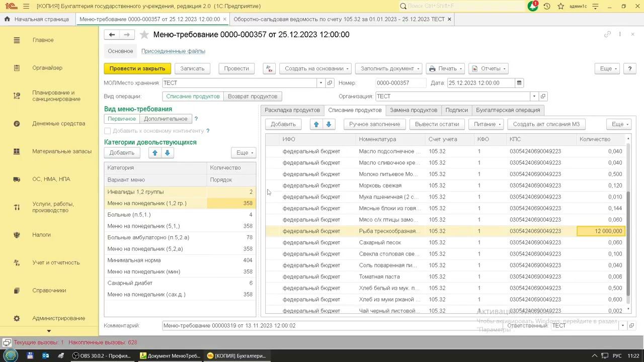
Task: Switch to Раскладка продуктов tab
Action: coord(292,110)
